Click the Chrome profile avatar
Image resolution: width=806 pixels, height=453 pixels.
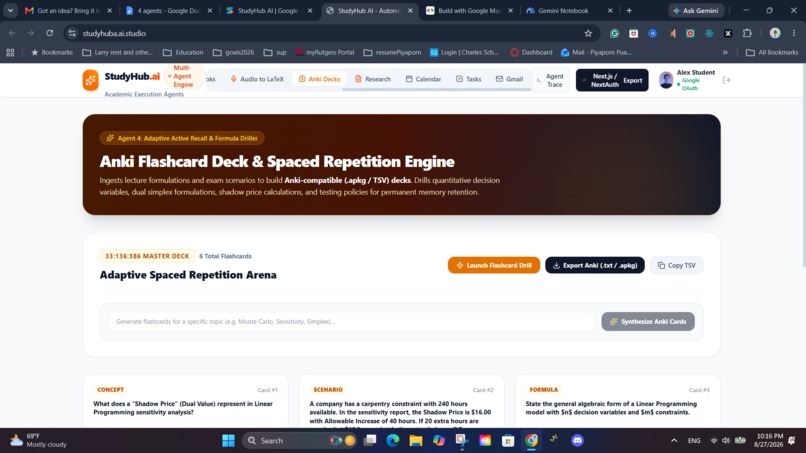tap(775, 33)
